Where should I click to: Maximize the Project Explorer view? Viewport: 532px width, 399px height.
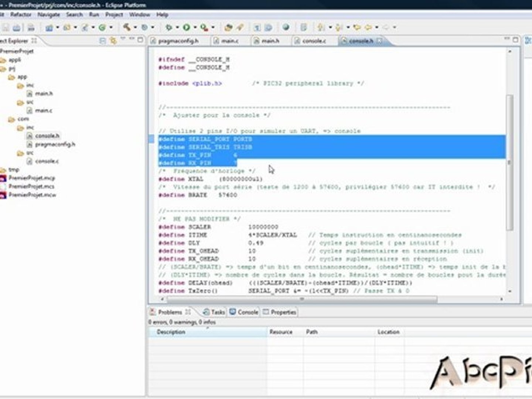(x=140, y=40)
